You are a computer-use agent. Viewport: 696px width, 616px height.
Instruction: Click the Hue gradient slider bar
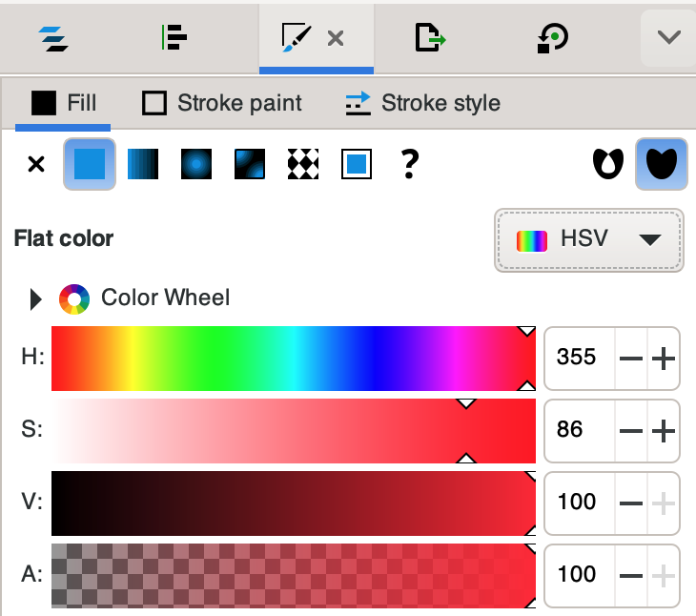pos(294,359)
